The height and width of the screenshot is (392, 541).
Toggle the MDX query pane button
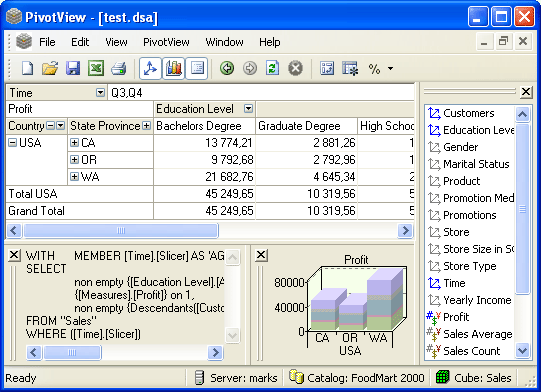[197, 68]
